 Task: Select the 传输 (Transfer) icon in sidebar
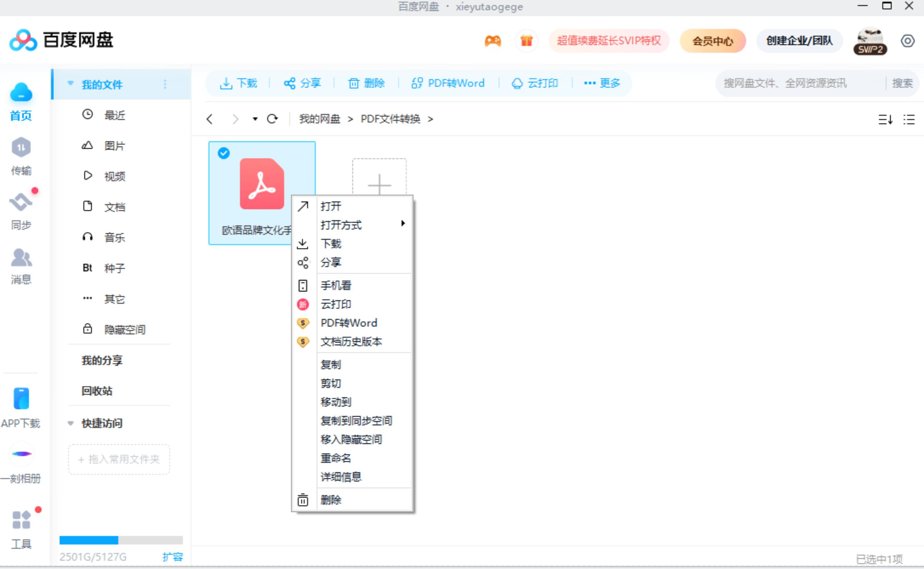pyautogui.click(x=21, y=147)
